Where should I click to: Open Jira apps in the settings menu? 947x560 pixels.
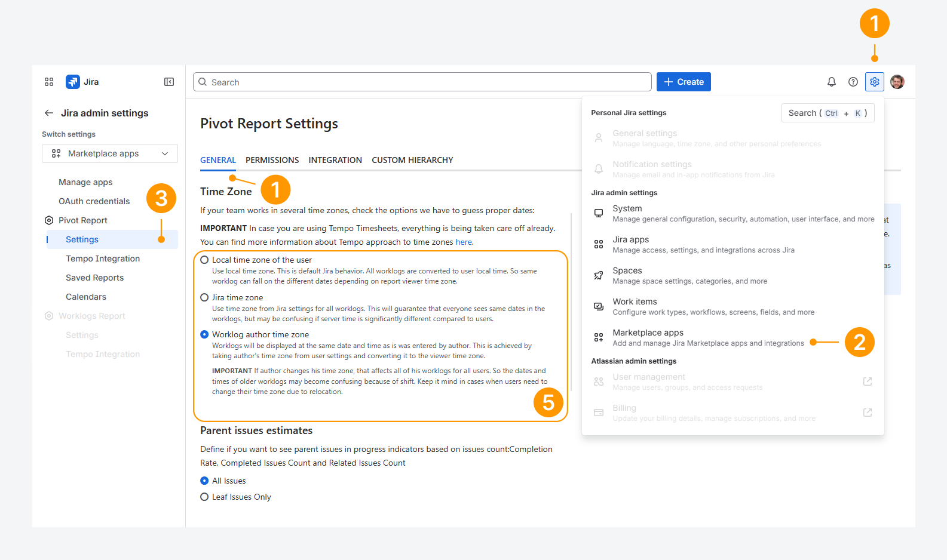click(x=733, y=244)
